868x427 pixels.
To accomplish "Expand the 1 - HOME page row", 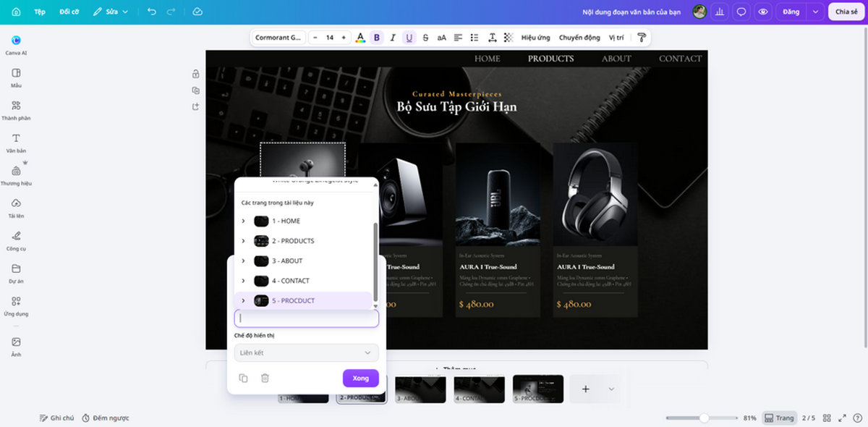I will 243,221.
